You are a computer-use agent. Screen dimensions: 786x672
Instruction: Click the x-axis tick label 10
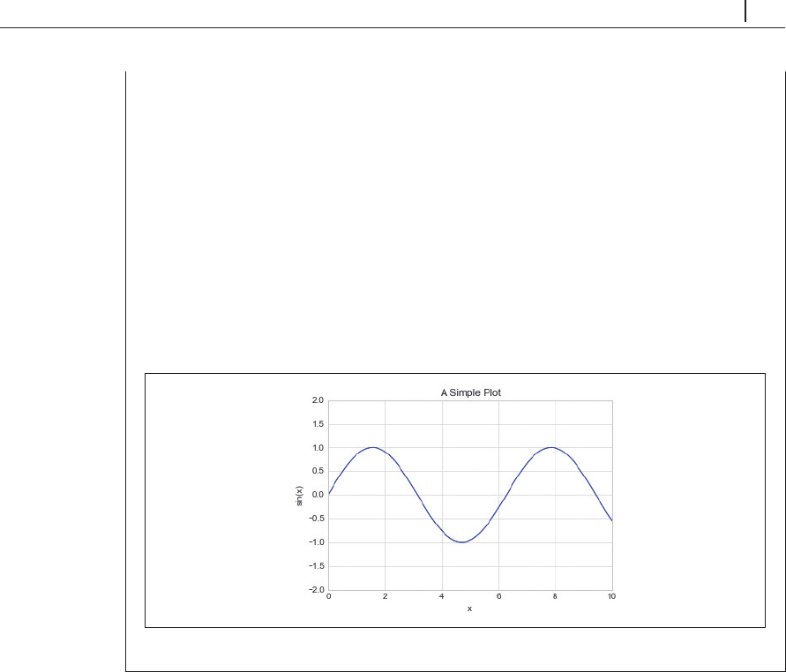611,597
